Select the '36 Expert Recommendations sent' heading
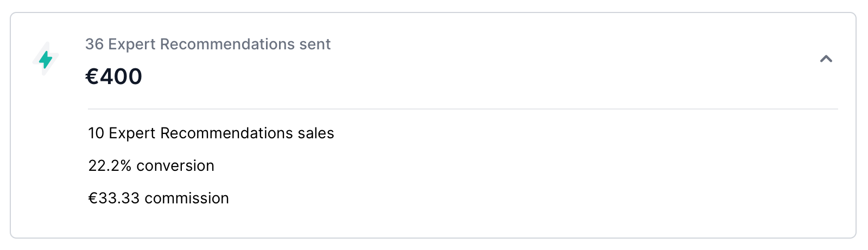868x250 pixels. pos(208,44)
